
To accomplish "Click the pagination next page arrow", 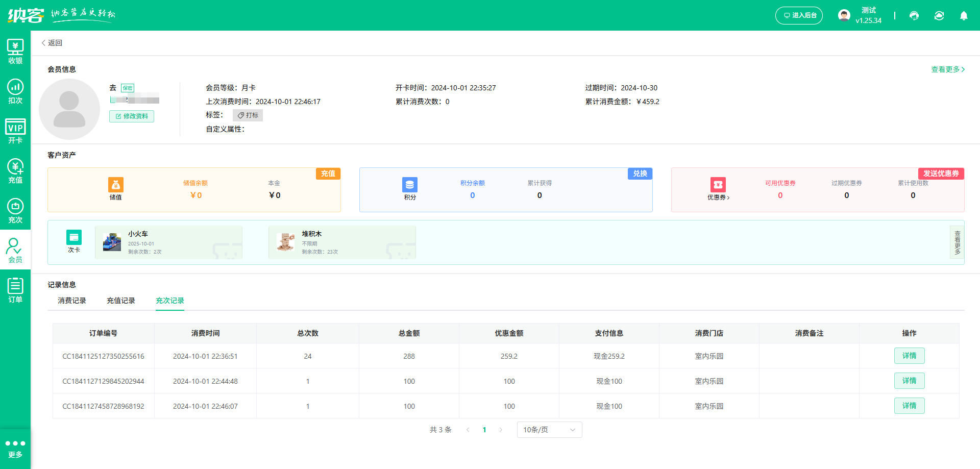I will 501,430.
